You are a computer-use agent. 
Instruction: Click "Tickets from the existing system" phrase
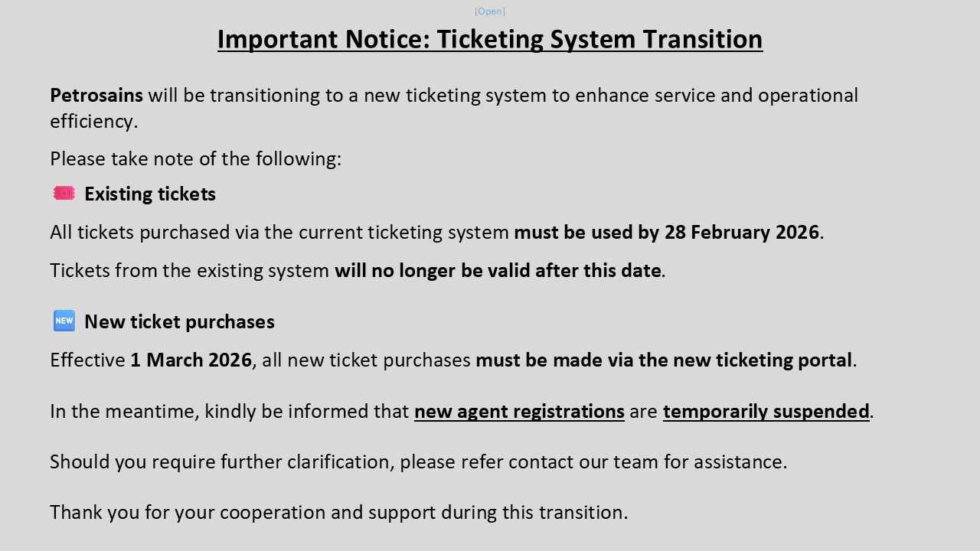[x=190, y=270]
